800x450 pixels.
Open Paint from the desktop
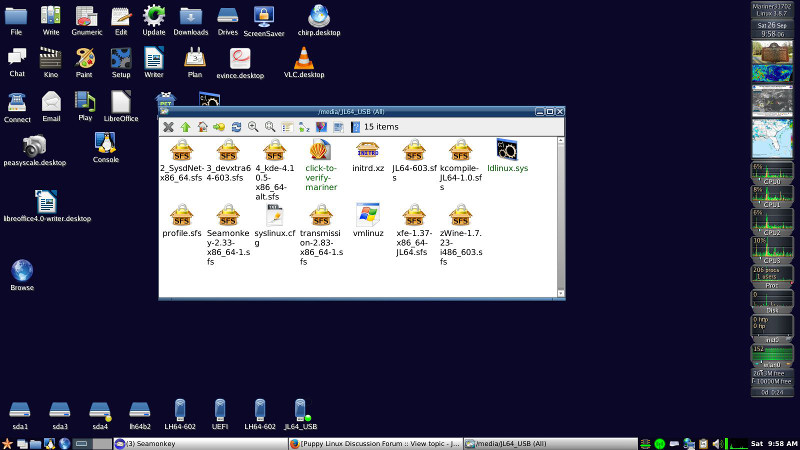tap(84, 62)
